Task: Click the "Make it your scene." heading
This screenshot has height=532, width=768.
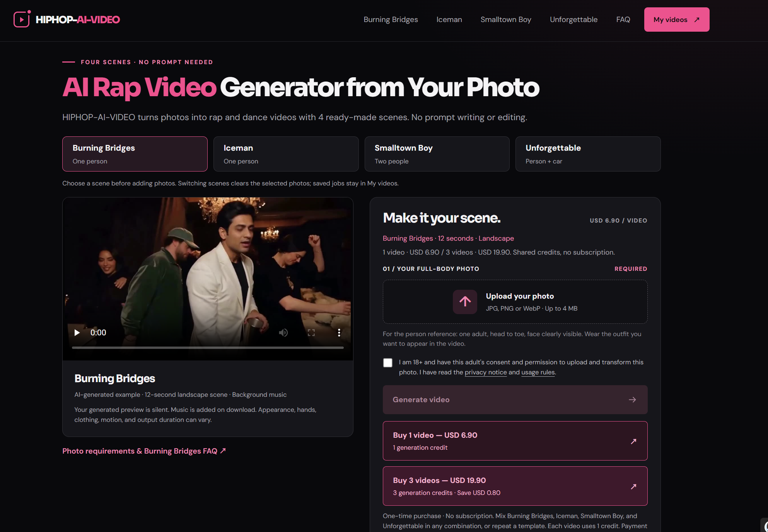Action: point(442,218)
